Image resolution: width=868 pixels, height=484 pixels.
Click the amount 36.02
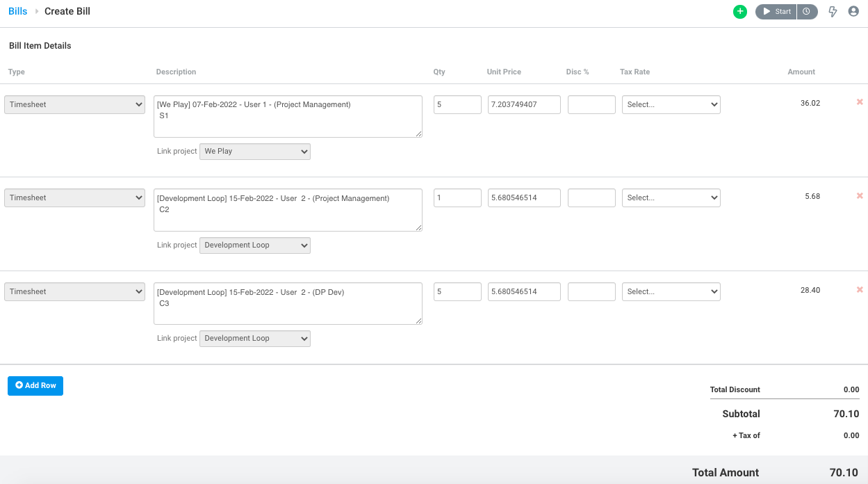[810, 103]
